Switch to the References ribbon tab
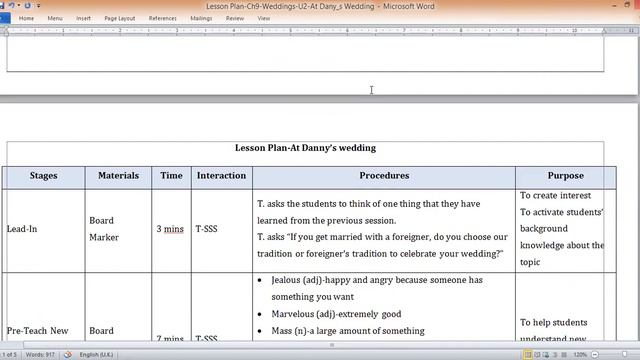The width and height of the screenshot is (640, 360). point(162,18)
